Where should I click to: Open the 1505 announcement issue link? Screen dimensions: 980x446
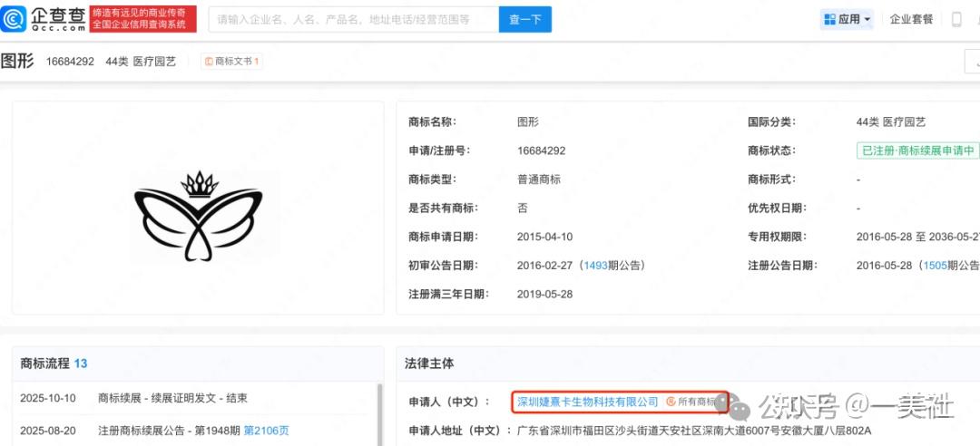934,266
